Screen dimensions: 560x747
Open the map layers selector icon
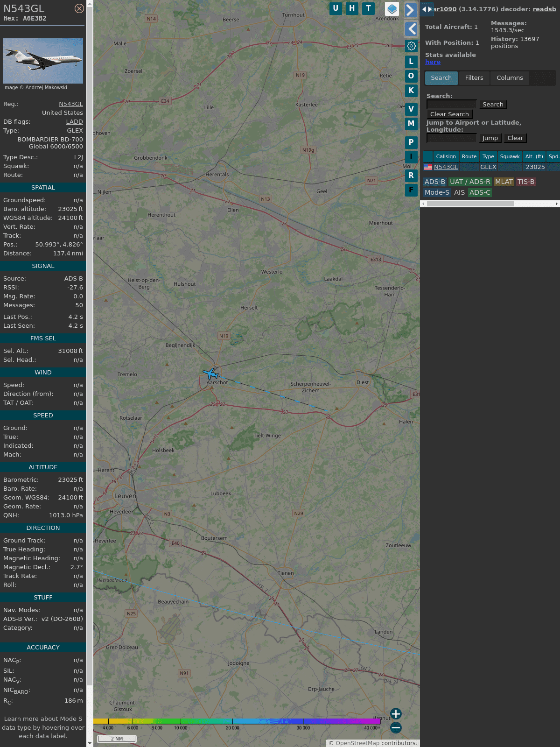(392, 8)
